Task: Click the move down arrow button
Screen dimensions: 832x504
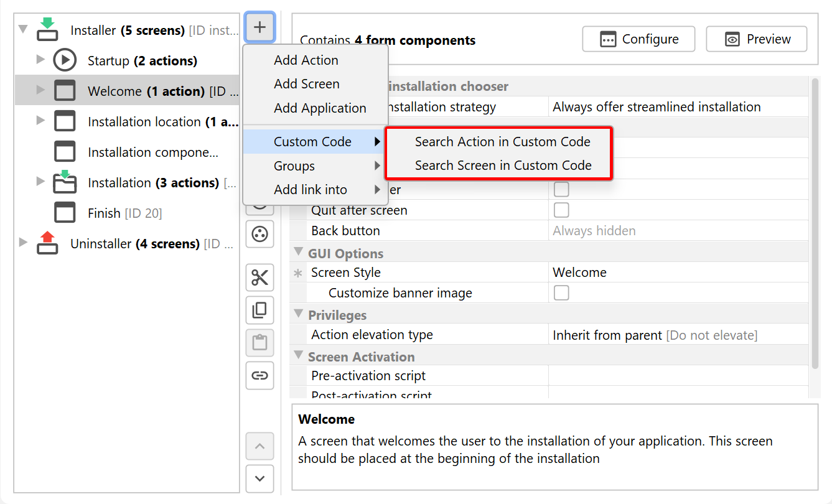Action: tap(259, 478)
